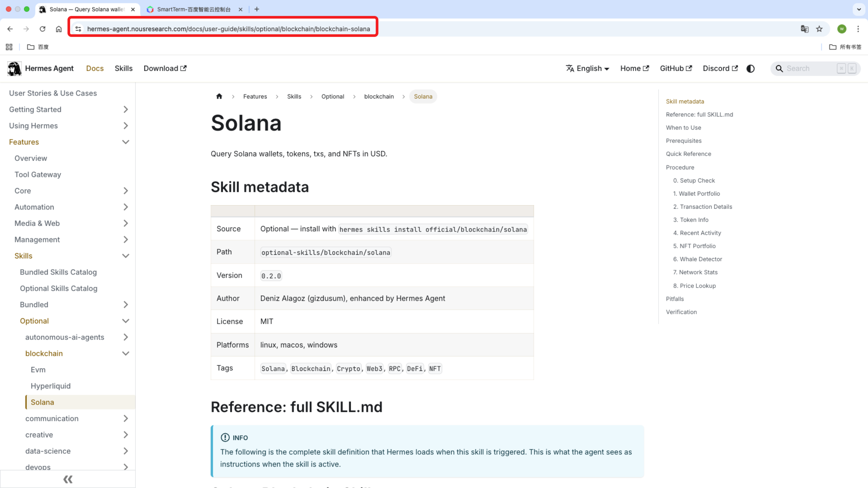The image size is (868, 488).
Task: Go to User Stories & Use Cases
Action: (53, 93)
